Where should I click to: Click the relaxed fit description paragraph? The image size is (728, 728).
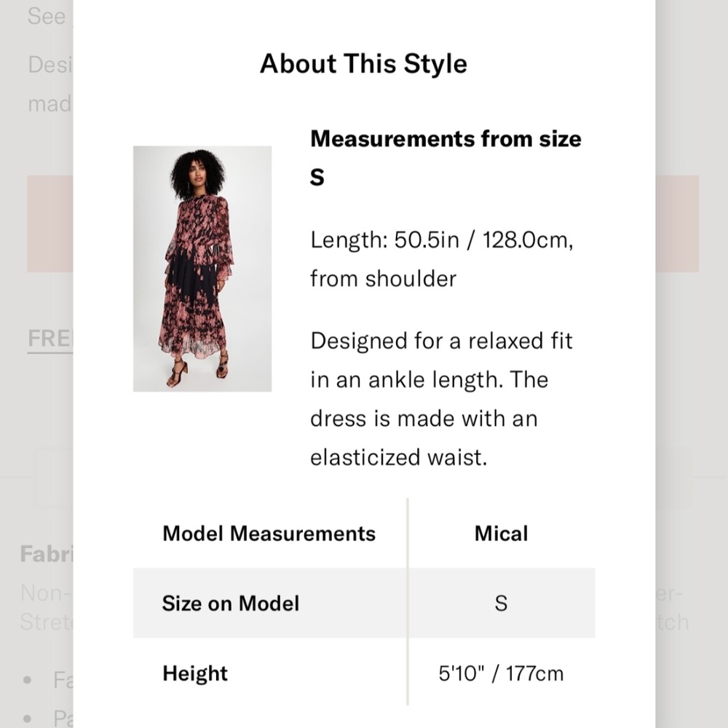pyautogui.click(x=442, y=399)
